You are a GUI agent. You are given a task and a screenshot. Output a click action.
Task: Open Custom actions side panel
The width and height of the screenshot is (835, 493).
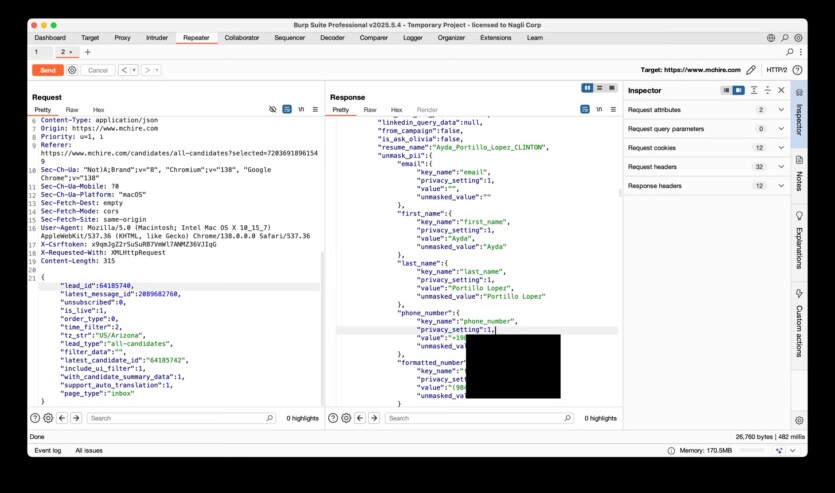799,323
